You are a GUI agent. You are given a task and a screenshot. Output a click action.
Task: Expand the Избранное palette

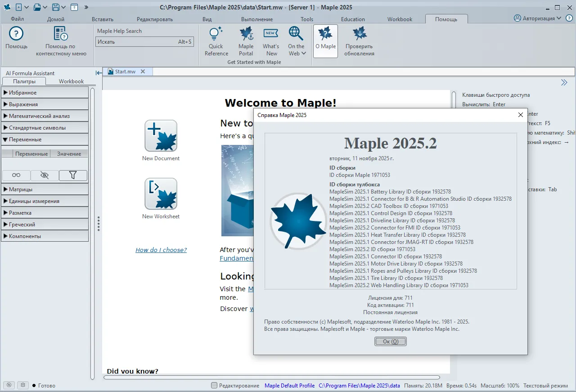tap(45, 93)
